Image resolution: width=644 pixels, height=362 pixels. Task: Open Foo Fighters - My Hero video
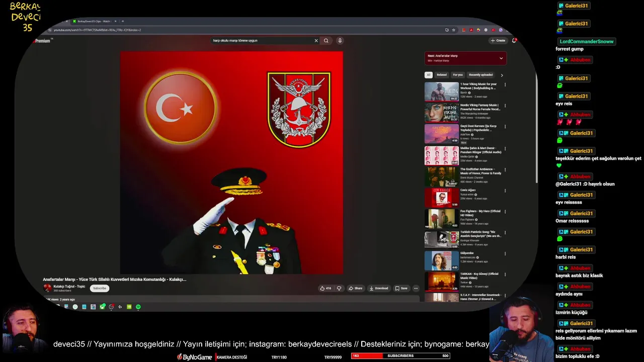[x=480, y=213]
